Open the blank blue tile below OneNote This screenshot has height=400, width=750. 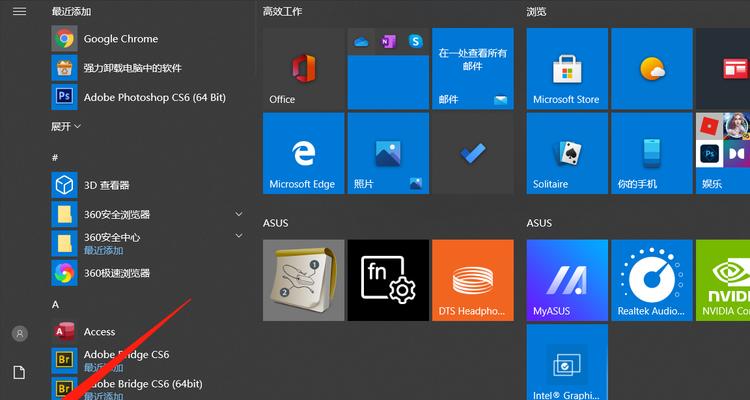coord(388,83)
